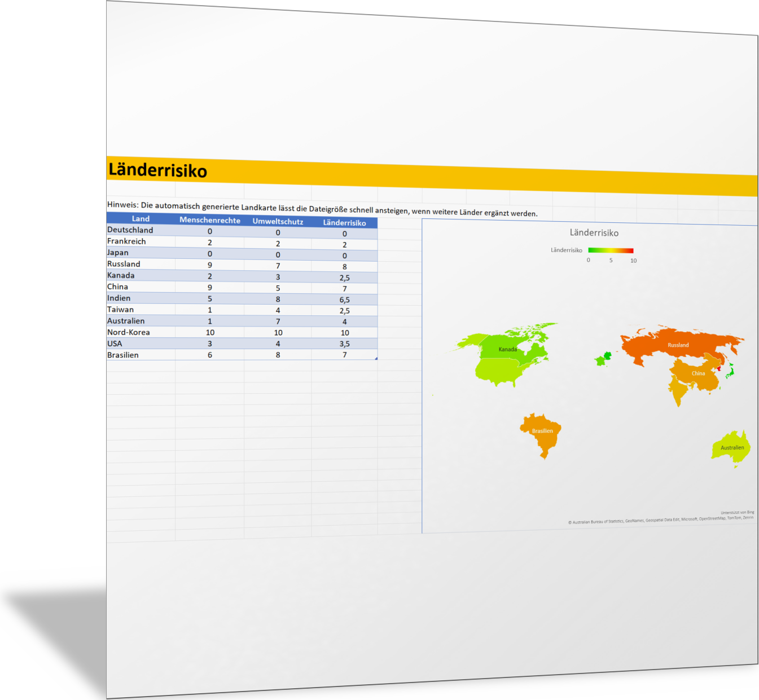Click the Länderrisiko chart title
The width and height of the screenshot is (759, 700).
[x=594, y=232]
